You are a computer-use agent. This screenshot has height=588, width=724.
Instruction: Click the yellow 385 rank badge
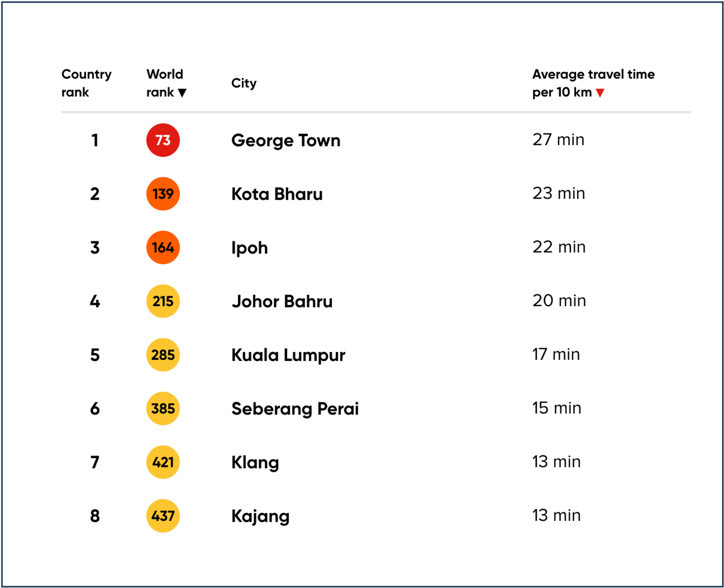click(x=163, y=408)
